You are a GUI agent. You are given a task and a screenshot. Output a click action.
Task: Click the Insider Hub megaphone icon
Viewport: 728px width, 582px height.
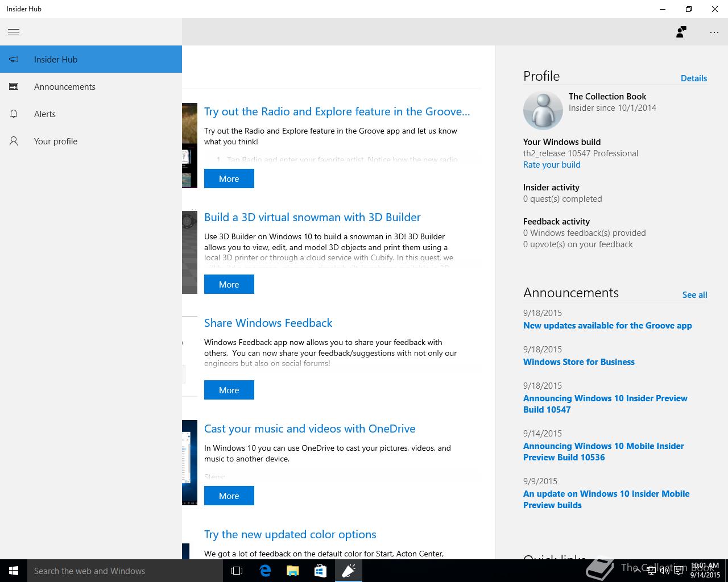(x=14, y=59)
